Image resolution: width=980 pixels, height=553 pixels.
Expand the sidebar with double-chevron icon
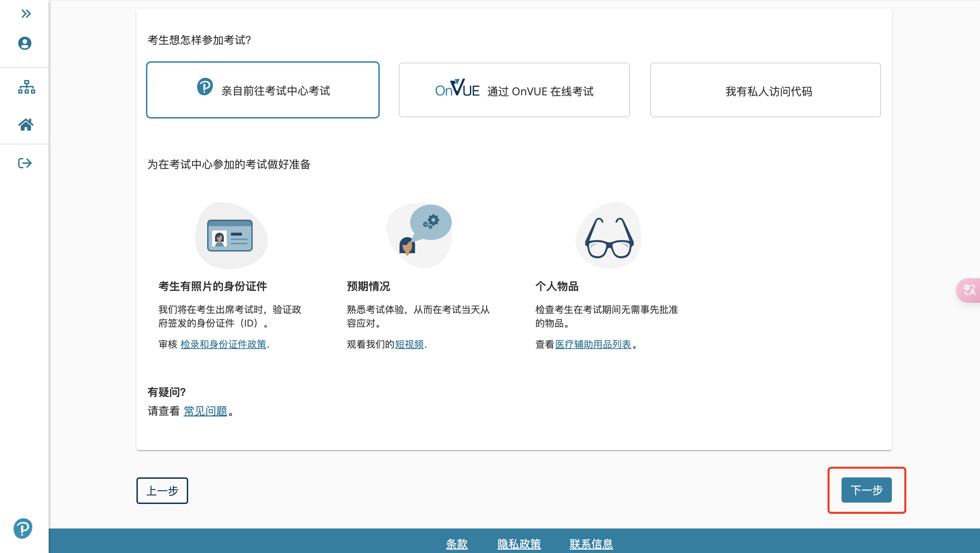coord(26,14)
